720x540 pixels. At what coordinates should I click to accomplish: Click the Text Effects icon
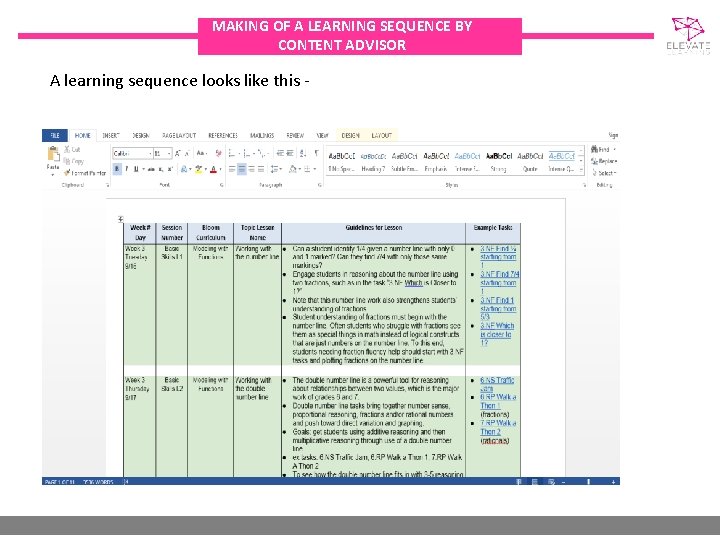(x=184, y=169)
